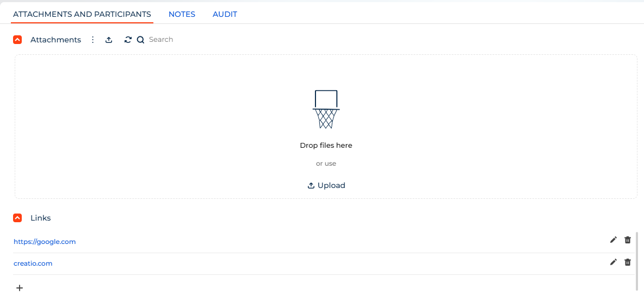Edit the https://google.com link
The image size is (644, 301).
pyautogui.click(x=614, y=240)
